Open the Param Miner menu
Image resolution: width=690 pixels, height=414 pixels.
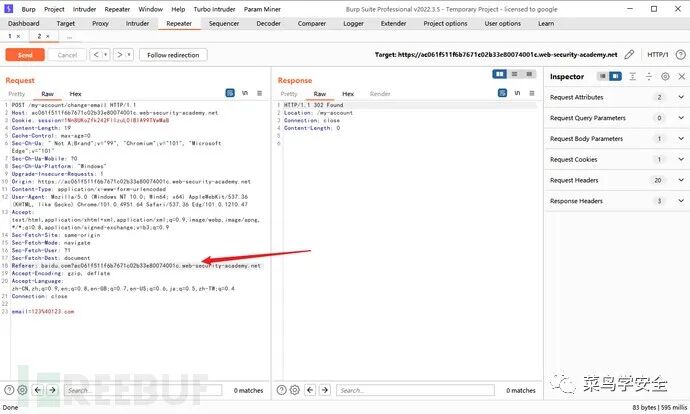pyautogui.click(x=262, y=9)
